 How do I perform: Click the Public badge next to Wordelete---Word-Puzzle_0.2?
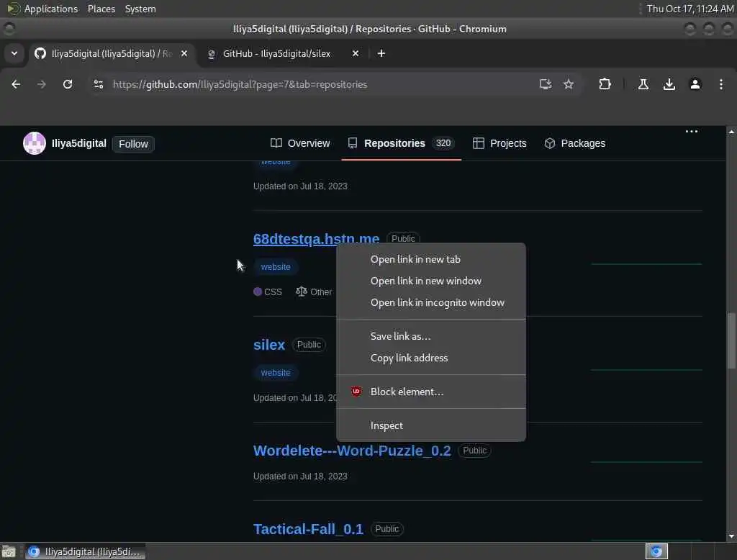click(x=474, y=451)
